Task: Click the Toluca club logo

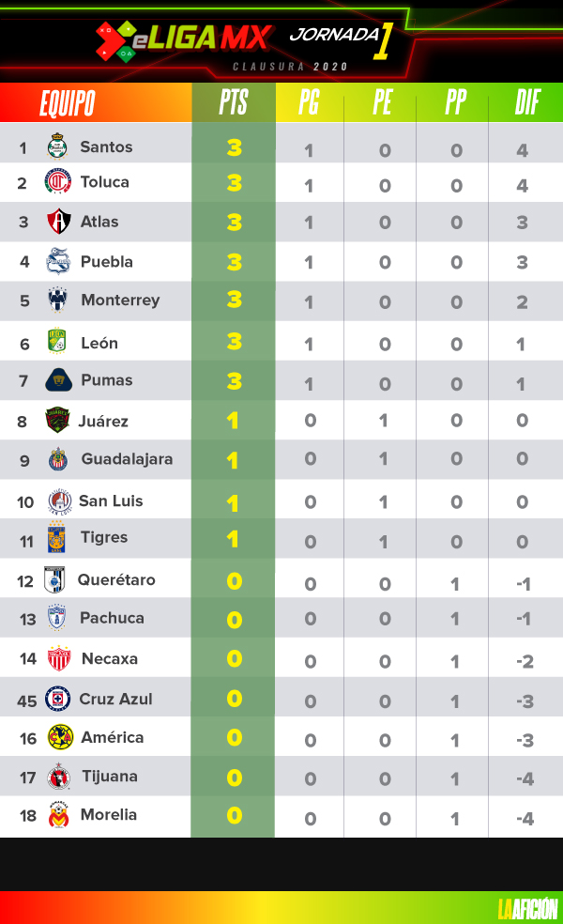Action: tap(58, 181)
